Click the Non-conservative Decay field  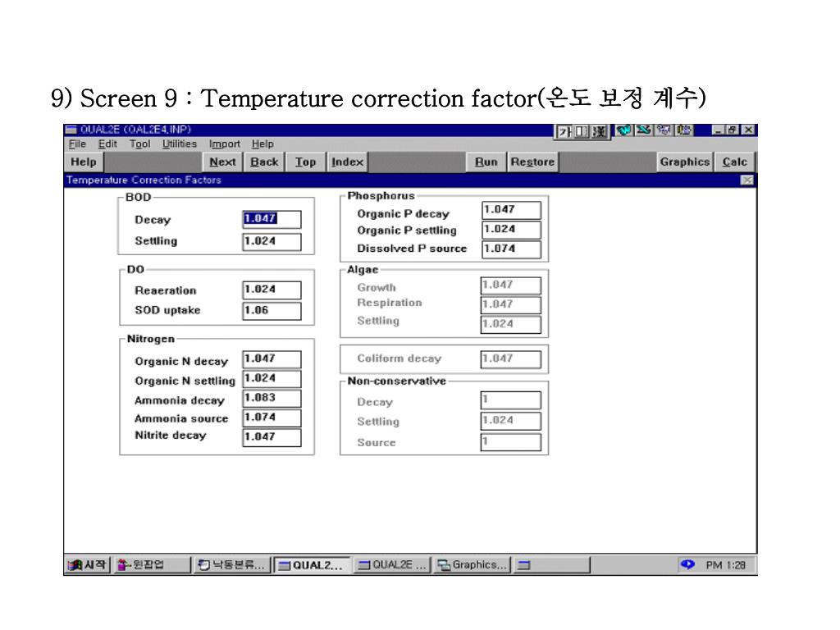pyautogui.click(x=510, y=399)
